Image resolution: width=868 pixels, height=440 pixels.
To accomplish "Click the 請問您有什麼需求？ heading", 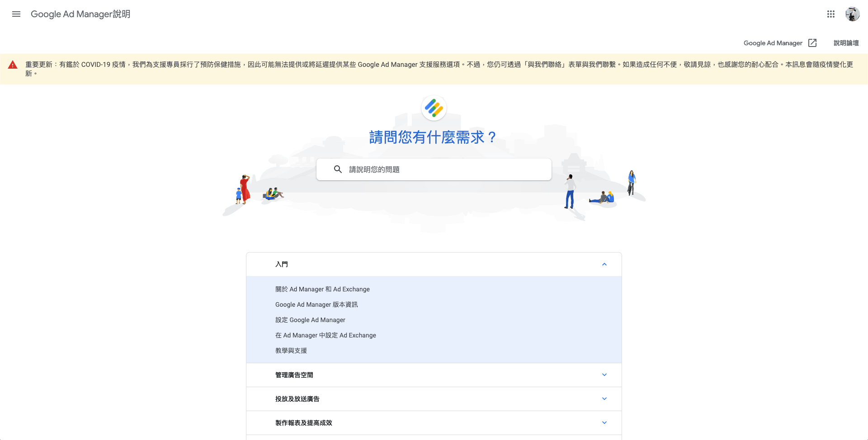I will point(433,137).
